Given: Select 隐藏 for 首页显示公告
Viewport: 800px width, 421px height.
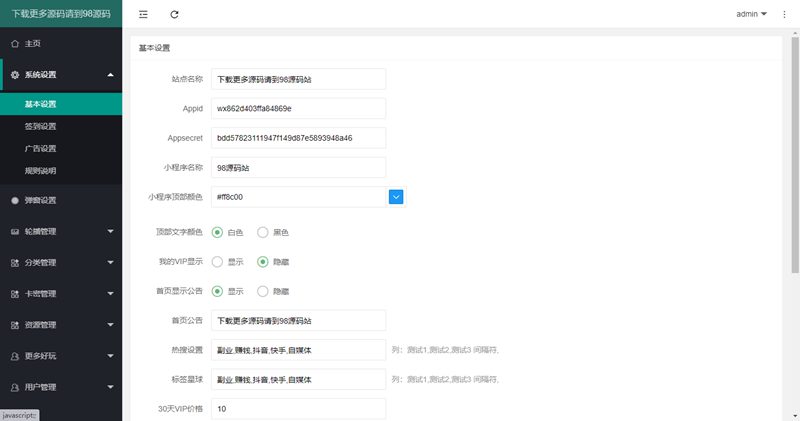Looking at the screenshot, I should click(263, 292).
